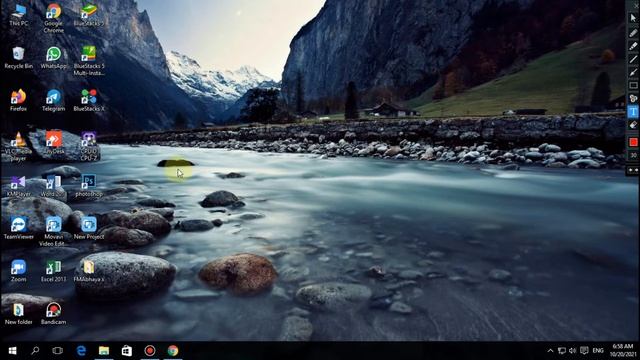Open the red color swatch picker
The height and width of the screenshot is (360, 640).
[x=633, y=142]
